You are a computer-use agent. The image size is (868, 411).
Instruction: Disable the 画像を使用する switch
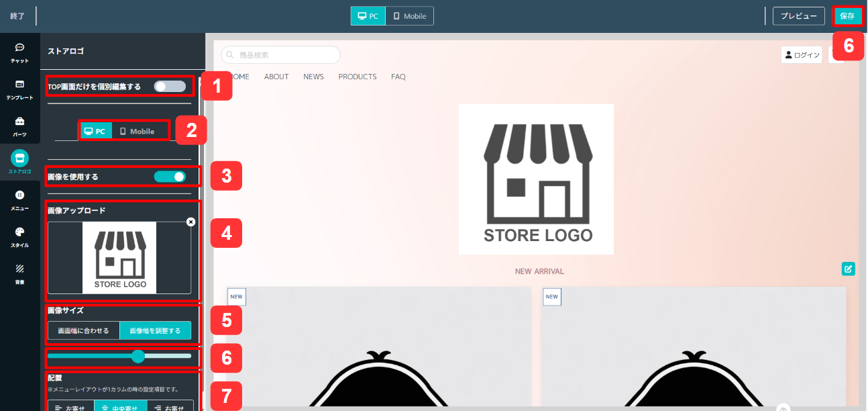click(x=170, y=177)
